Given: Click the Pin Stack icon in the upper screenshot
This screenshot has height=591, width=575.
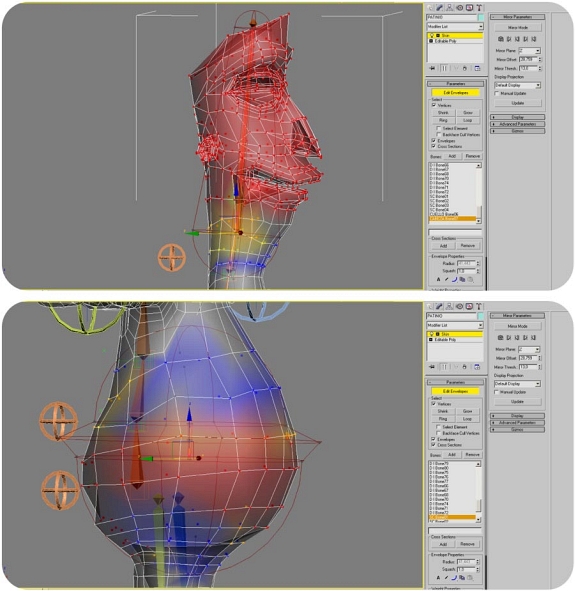Looking at the screenshot, I should (x=432, y=68).
